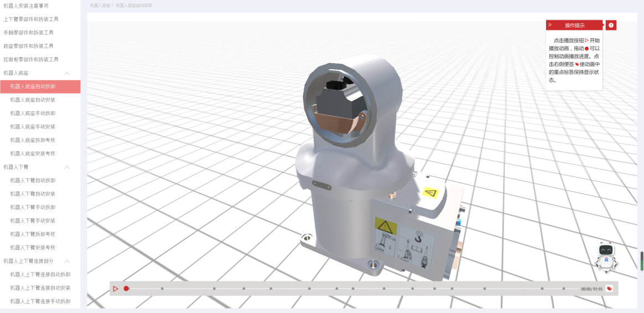Select the highlighted 机器人底座自动拆卸 item
The width and height of the screenshot is (644, 313).
[33, 86]
